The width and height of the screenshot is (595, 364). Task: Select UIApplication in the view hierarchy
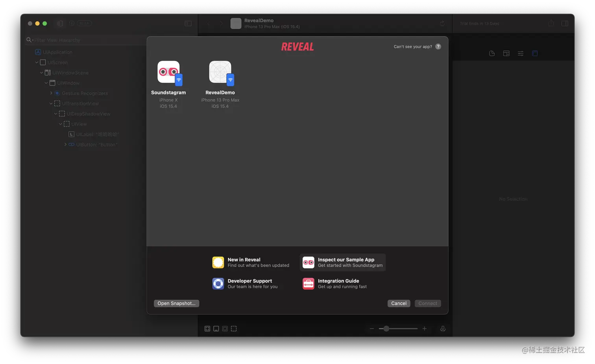pos(57,52)
